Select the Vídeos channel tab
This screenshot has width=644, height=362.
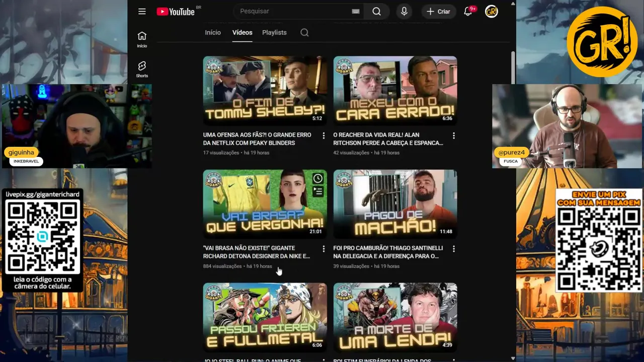(242, 32)
